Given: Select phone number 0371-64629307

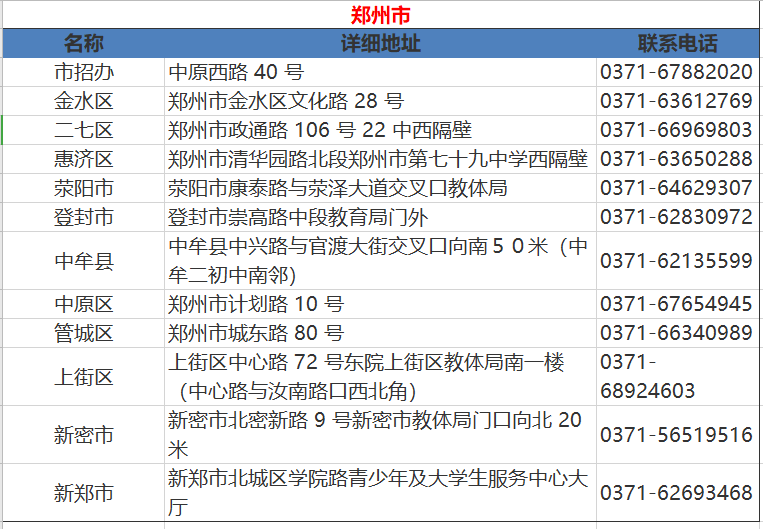Looking at the screenshot, I should pos(678,188).
